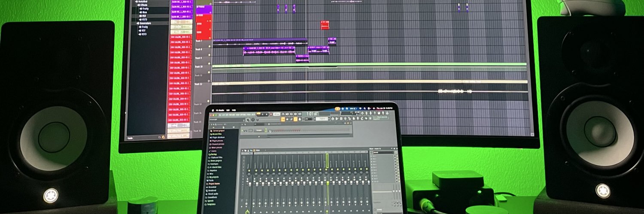Click the document icon in browser header
Viewport: 644px width, 214px height.
pos(223,127)
